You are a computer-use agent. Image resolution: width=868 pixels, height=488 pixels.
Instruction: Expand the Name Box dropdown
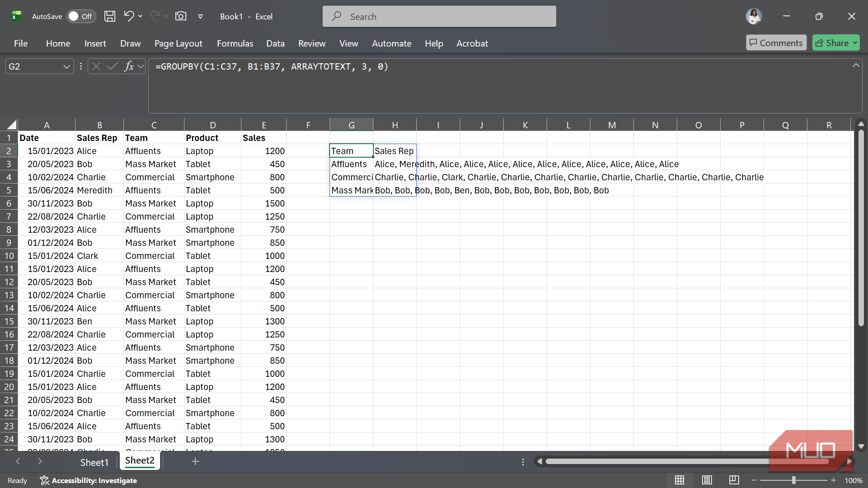pyautogui.click(x=66, y=66)
